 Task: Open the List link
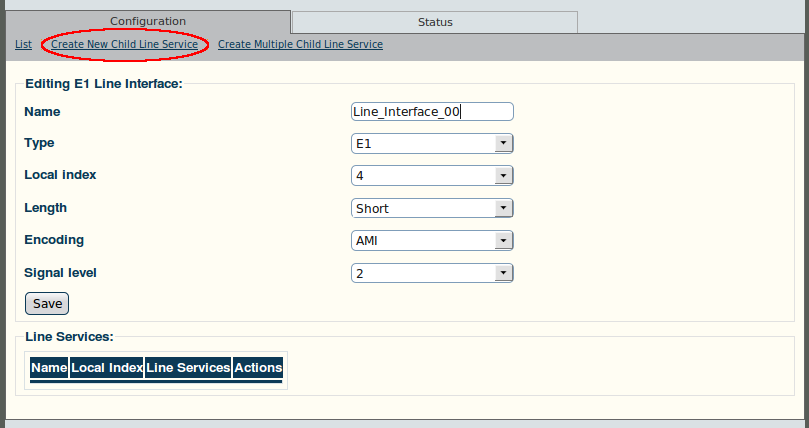23,44
